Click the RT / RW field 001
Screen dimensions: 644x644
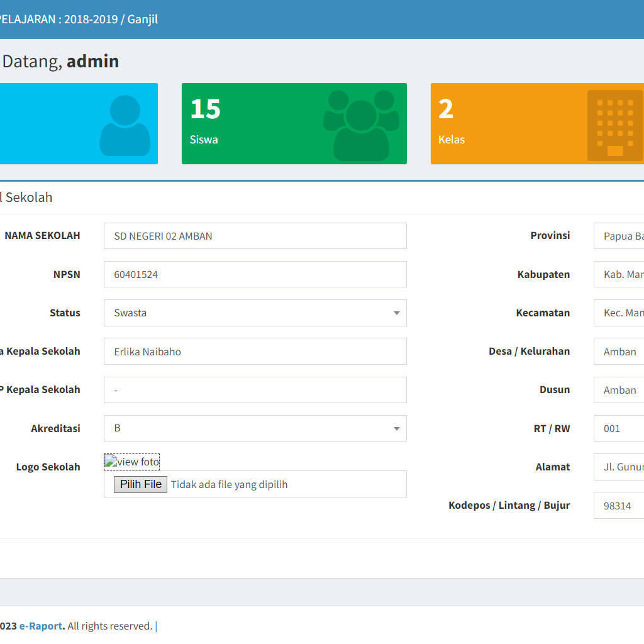coord(619,428)
